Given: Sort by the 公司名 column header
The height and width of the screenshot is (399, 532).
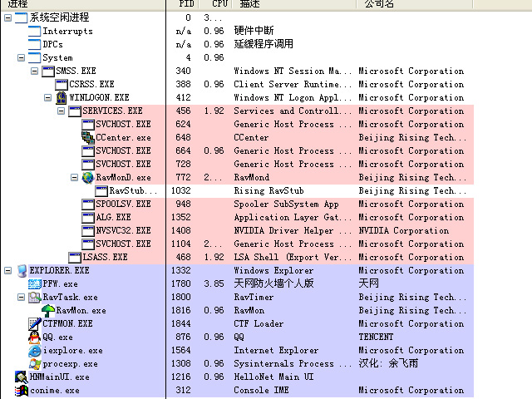Looking at the screenshot, I should pyautogui.click(x=415, y=4).
